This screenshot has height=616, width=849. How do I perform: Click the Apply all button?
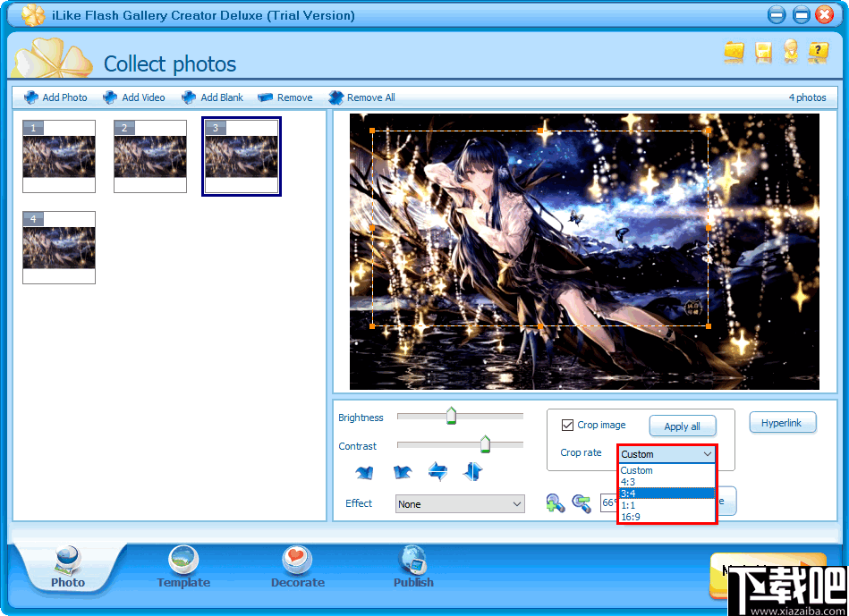click(x=683, y=426)
